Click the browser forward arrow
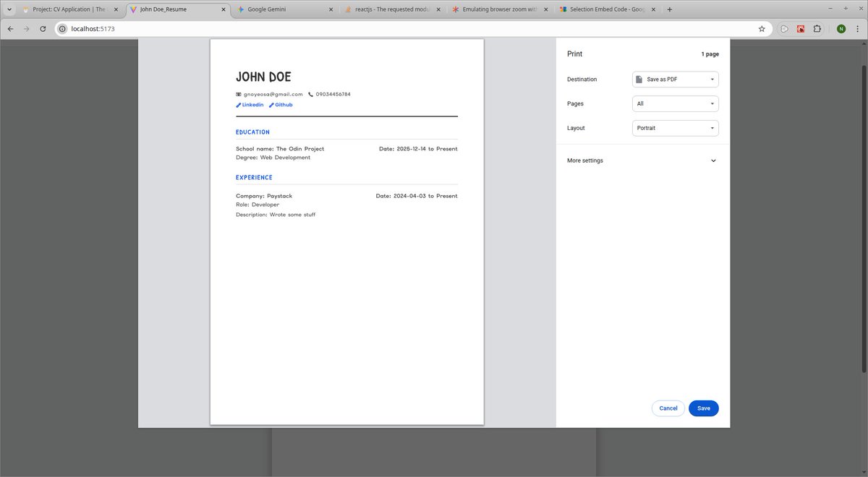This screenshot has width=868, height=477. click(26, 29)
